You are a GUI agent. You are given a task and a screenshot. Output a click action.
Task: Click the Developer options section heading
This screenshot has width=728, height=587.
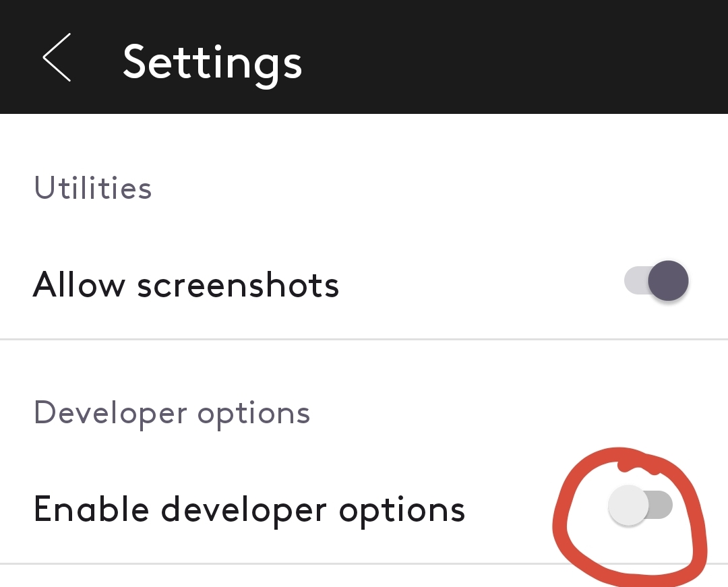tap(172, 413)
